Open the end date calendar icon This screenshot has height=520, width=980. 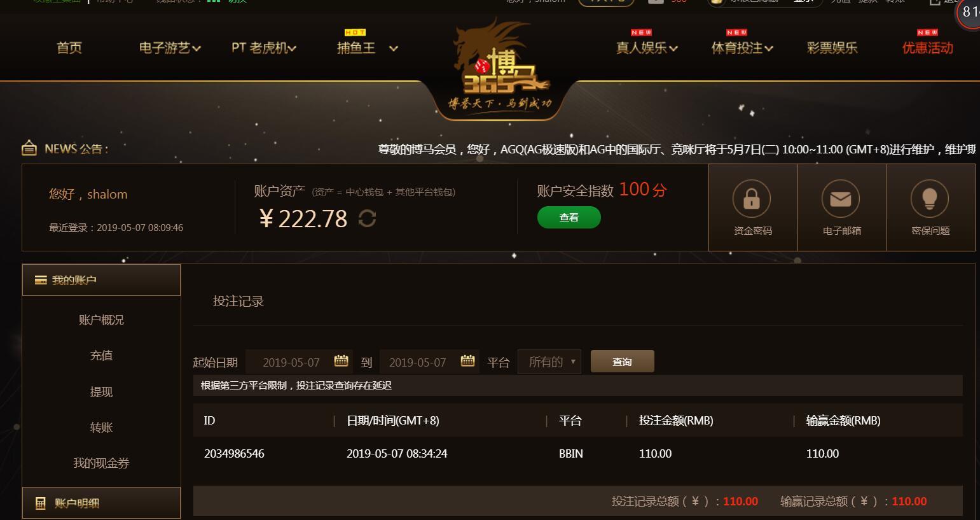coord(467,361)
